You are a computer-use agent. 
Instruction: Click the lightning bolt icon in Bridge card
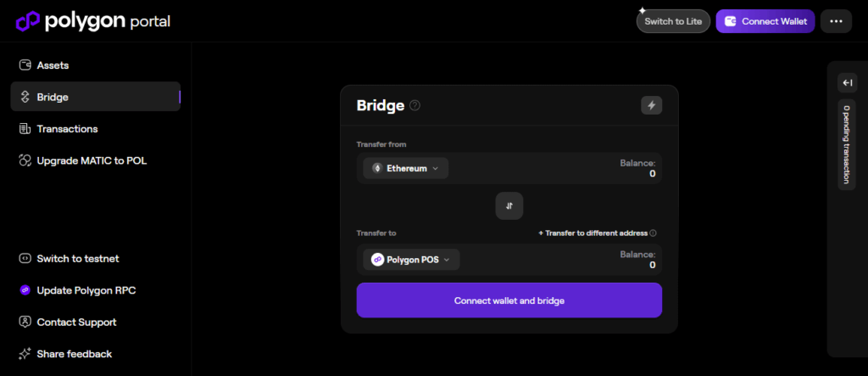coord(651,105)
